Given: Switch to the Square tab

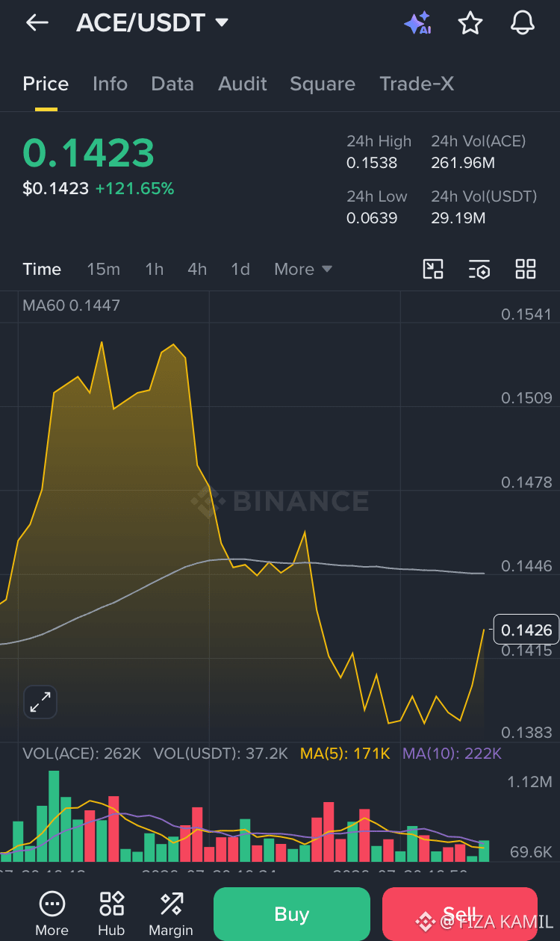Looking at the screenshot, I should (x=323, y=84).
